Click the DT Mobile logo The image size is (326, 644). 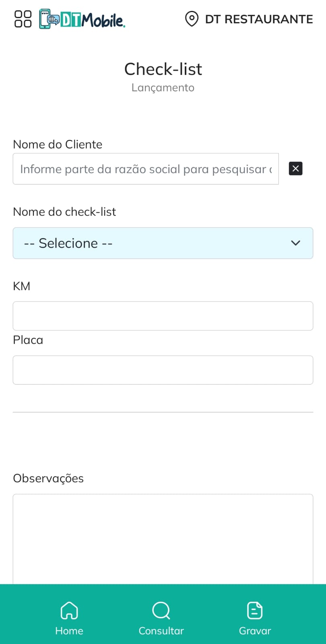[83, 19]
